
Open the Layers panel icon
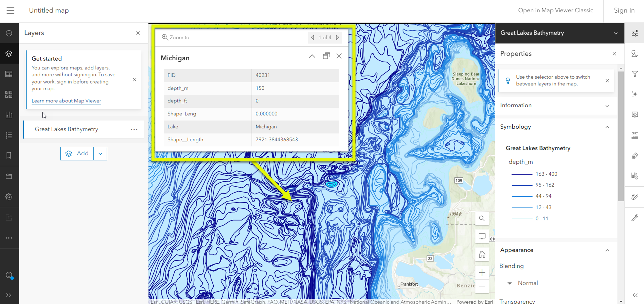pos(9,54)
